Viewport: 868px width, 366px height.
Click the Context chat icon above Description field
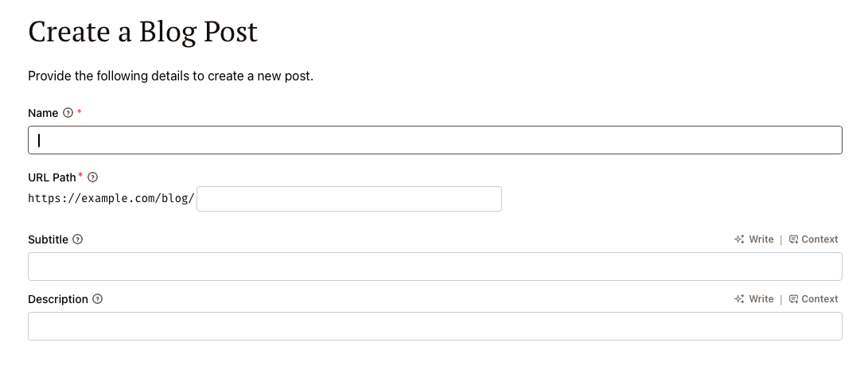[x=793, y=299]
